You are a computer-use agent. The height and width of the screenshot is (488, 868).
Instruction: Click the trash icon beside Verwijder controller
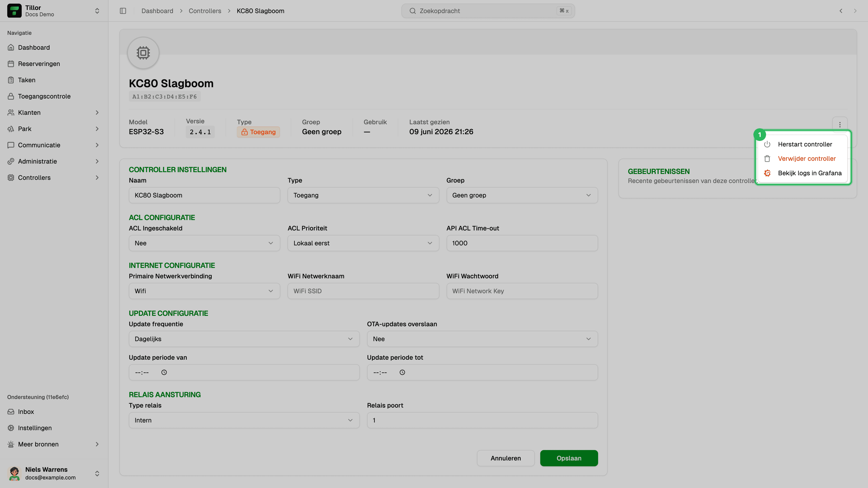pyautogui.click(x=767, y=159)
